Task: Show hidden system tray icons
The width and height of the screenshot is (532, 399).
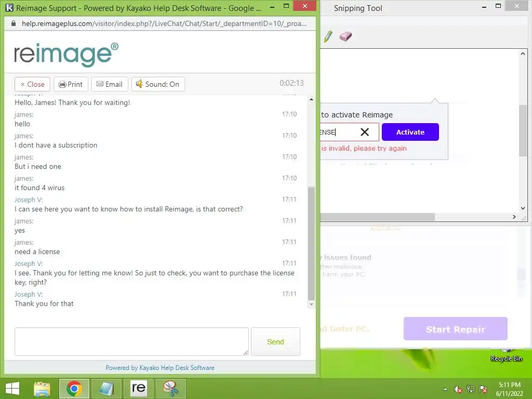Action: [x=445, y=389]
